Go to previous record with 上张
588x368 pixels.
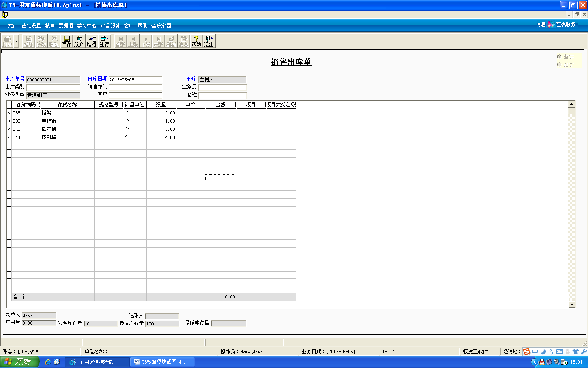[133, 41]
